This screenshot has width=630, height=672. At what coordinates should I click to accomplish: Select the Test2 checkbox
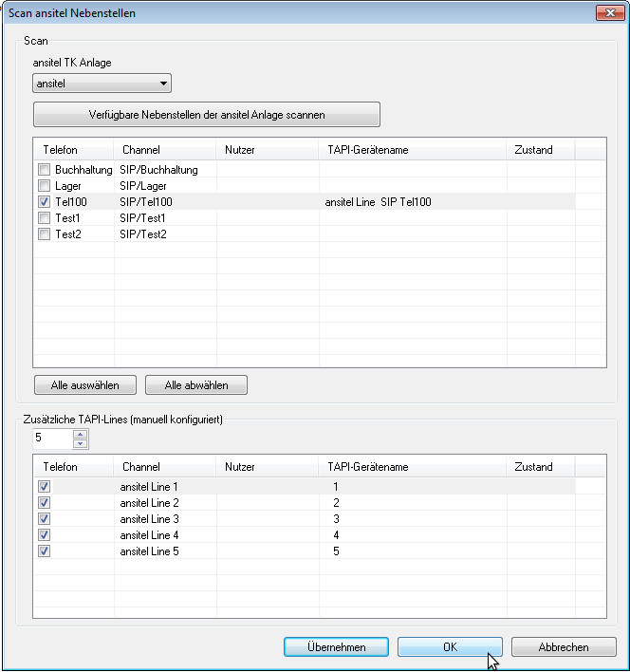(44, 234)
